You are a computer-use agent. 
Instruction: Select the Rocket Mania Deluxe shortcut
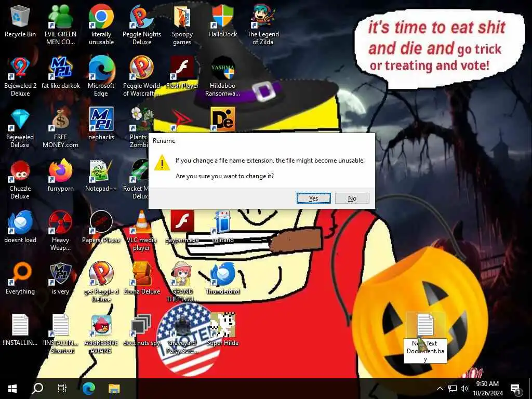[x=137, y=180]
